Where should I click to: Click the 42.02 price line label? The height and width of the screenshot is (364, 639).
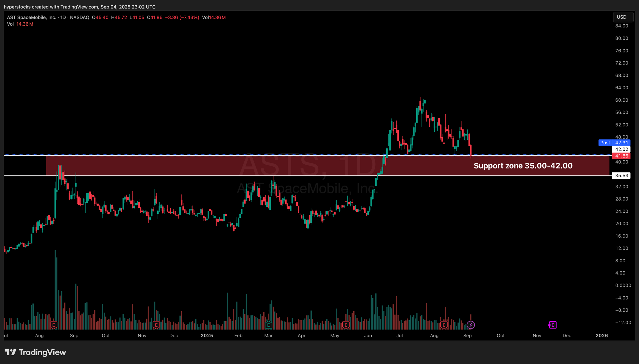pyautogui.click(x=622, y=149)
